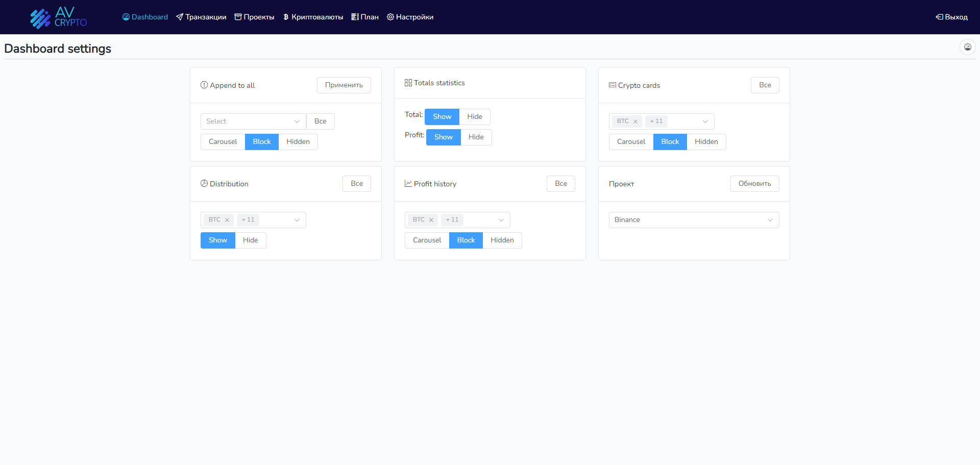Open Настройки using the gear icon
Image resolution: width=980 pixels, height=465 pixels.
click(x=390, y=17)
